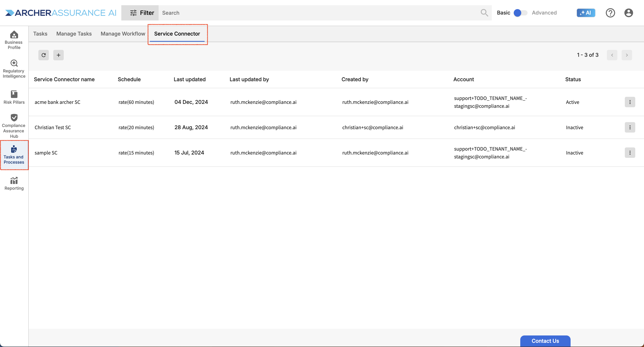Click the Status column header

(573, 79)
